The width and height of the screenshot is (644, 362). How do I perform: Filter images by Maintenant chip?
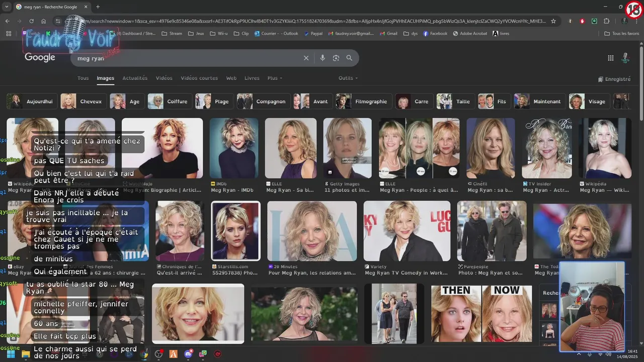(x=540, y=102)
